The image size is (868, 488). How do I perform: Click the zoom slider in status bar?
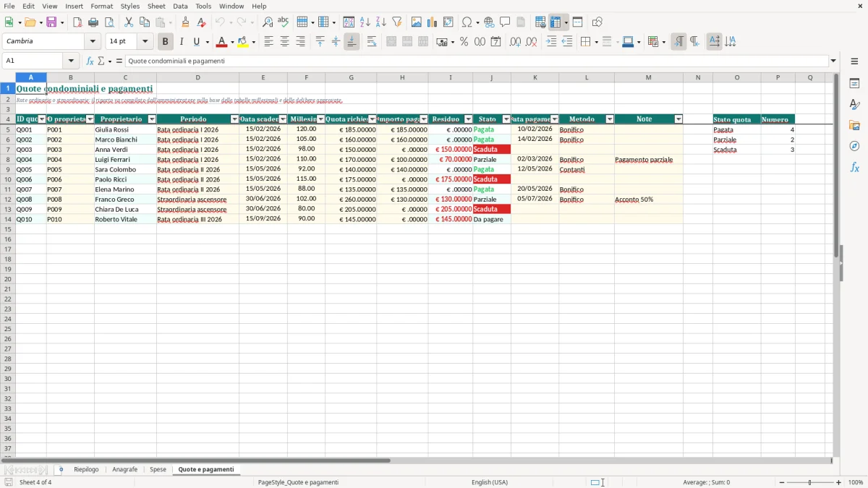click(810, 482)
